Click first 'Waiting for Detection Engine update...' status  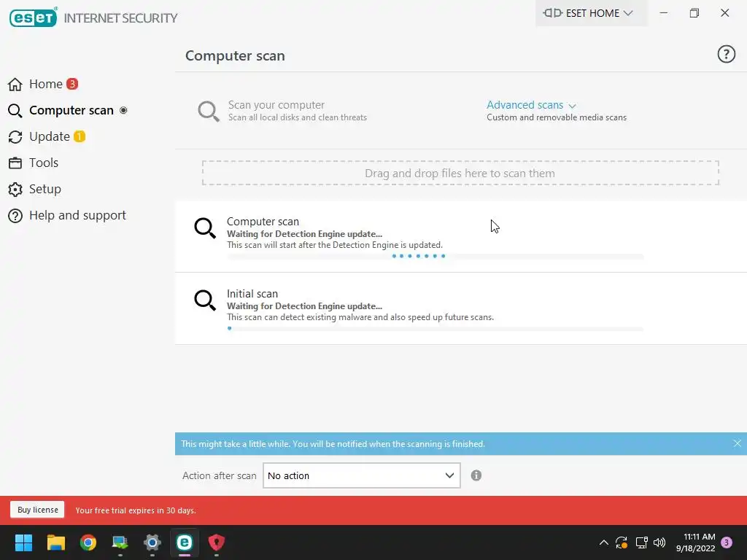click(304, 234)
